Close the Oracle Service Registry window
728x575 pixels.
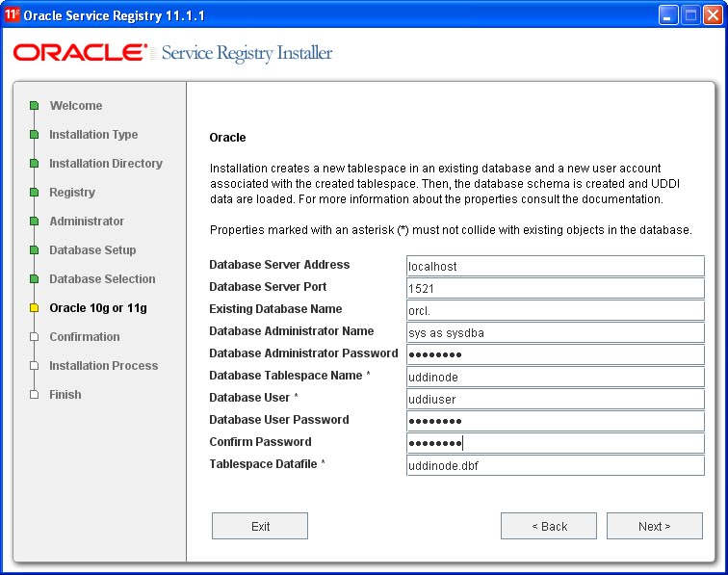coord(713,14)
